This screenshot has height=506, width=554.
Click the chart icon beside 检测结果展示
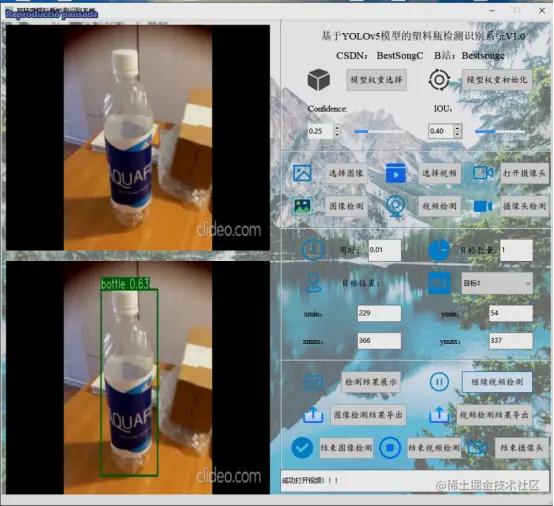click(313, 382)
